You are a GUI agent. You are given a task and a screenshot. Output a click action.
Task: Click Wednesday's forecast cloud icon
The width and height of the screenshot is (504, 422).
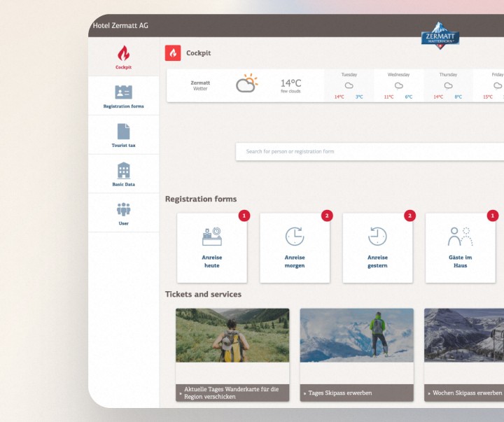pos(398,85)
